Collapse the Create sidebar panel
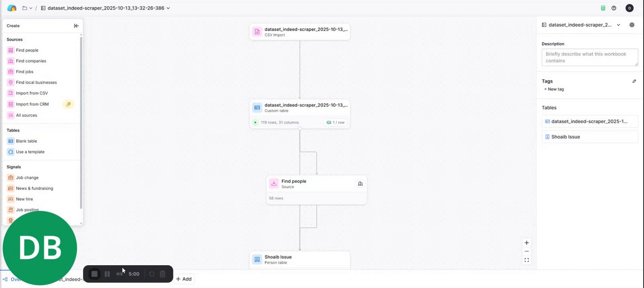 click(x=76, y=26)
